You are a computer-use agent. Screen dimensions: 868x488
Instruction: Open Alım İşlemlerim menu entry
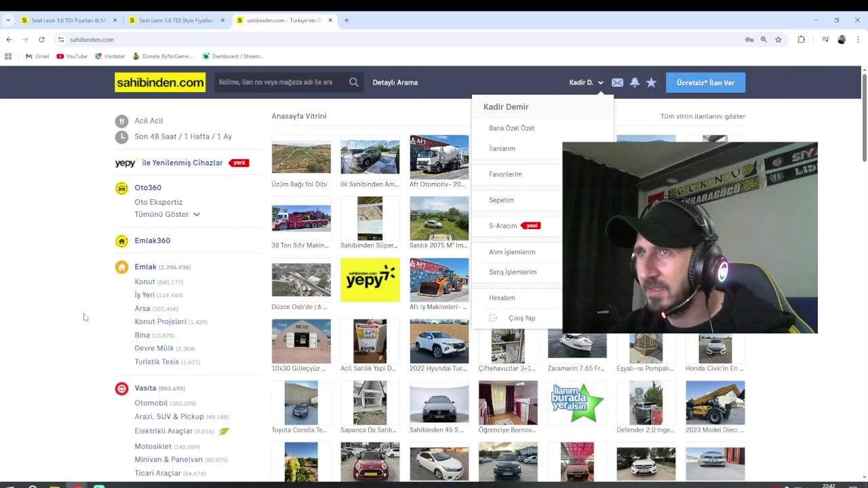pos(512,252)
